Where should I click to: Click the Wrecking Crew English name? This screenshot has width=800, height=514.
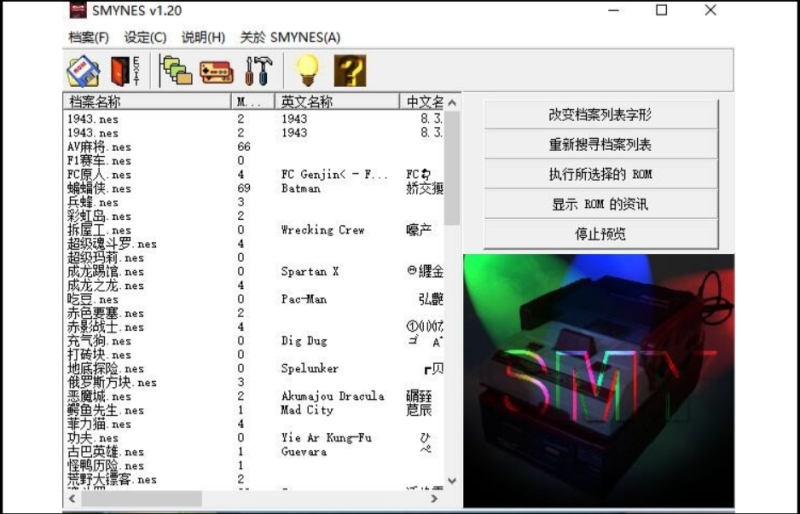[323, 230]
